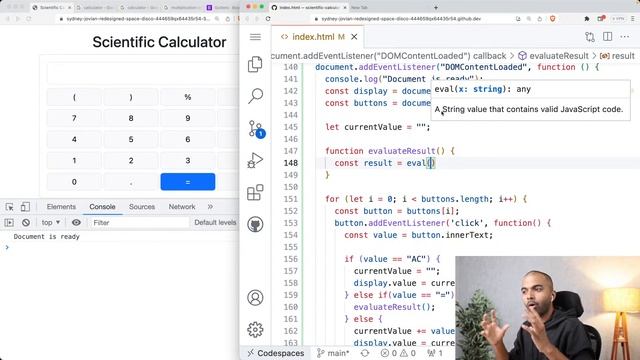Click line number 148 in the gutter

pos(291,163)
